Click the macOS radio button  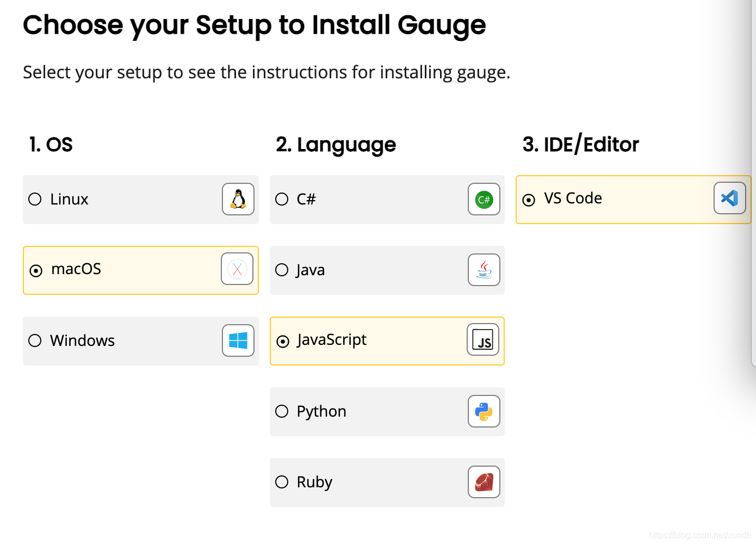(36, 270)
